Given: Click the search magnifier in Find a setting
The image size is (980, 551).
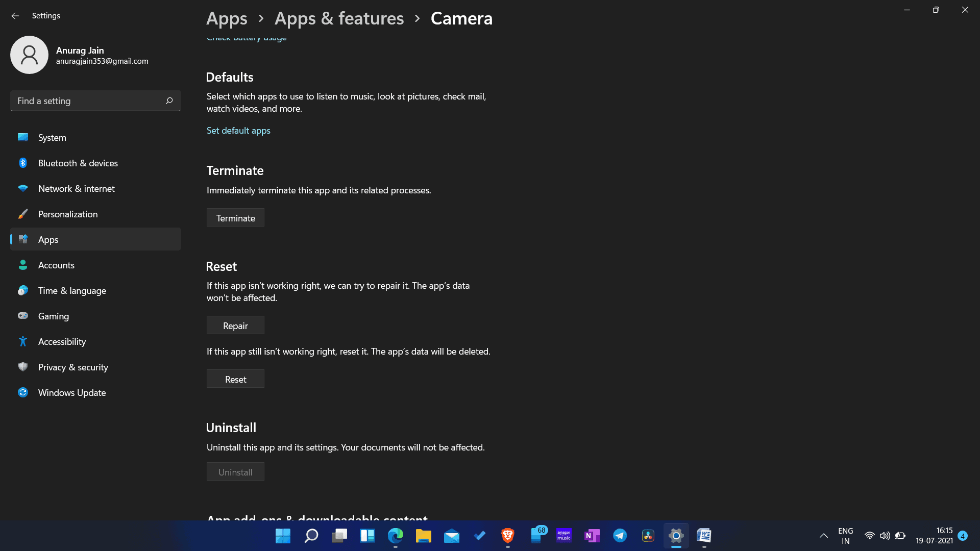Looking at the screenshot, I should click(169, 101).
